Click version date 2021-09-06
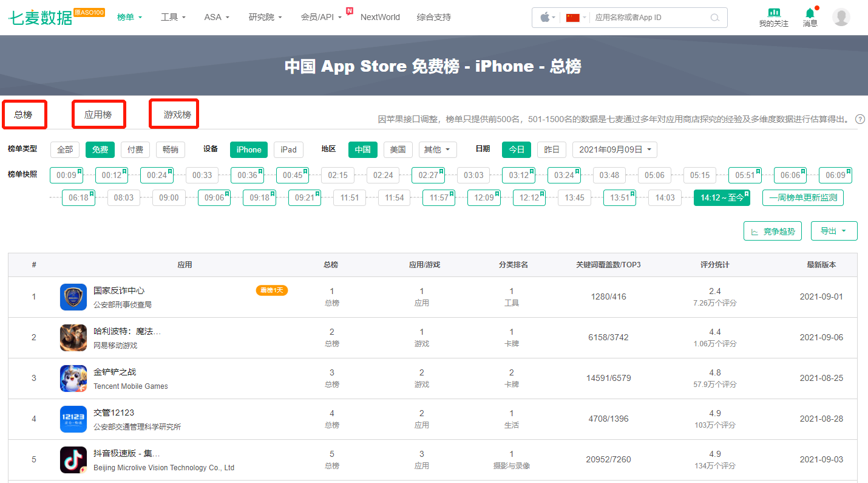868x483 pixels. click(x=821, y=338)
